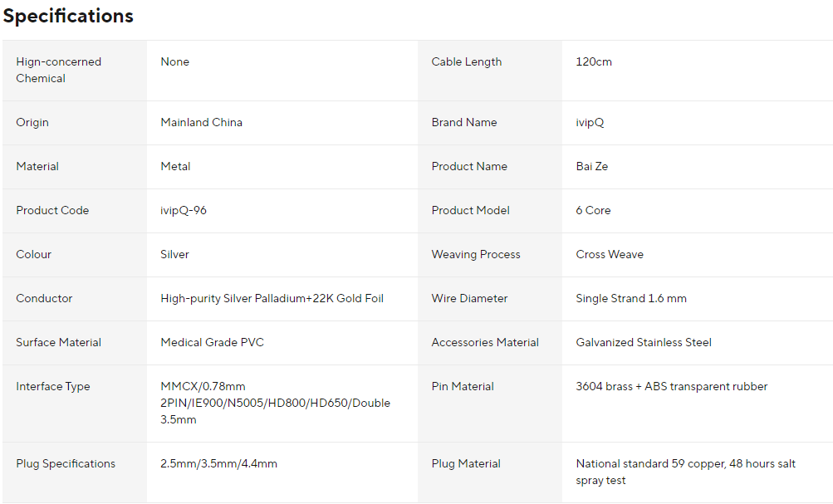833x504 pixels.
Task: Click the Brand Name value ivipQ
Action: 590,122
